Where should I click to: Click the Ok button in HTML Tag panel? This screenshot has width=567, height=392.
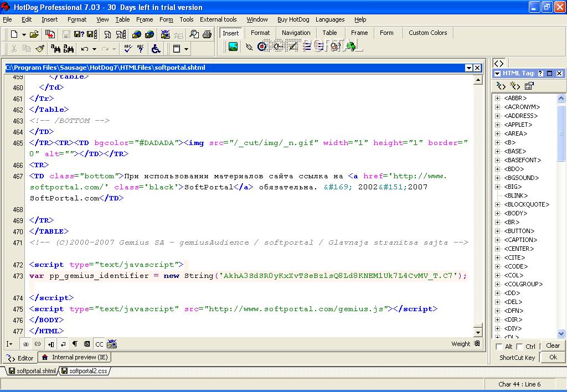(553, 357)
